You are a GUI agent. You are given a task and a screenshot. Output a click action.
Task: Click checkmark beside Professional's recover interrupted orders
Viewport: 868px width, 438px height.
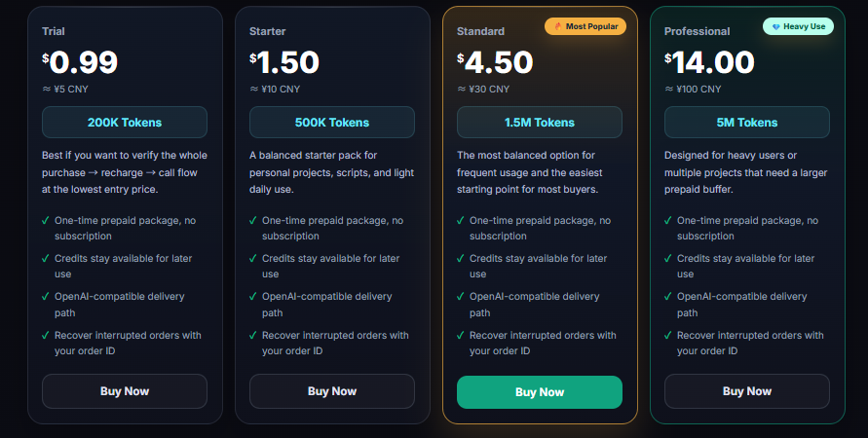click(668, 336)
